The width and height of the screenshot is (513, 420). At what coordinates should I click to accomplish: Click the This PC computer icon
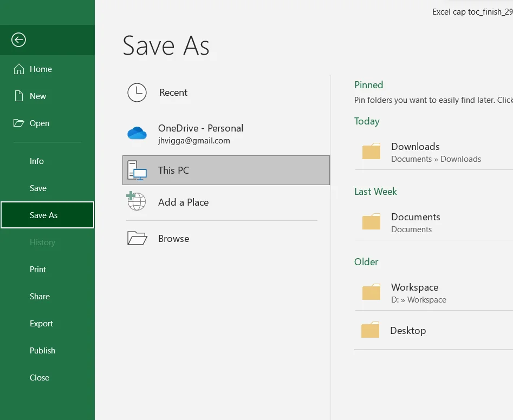coord(137,170)
